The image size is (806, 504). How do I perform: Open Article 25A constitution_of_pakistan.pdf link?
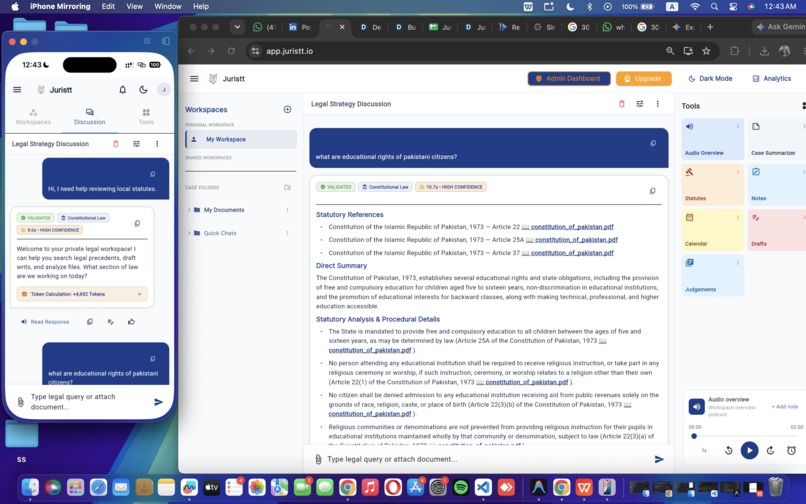[576, 240]
